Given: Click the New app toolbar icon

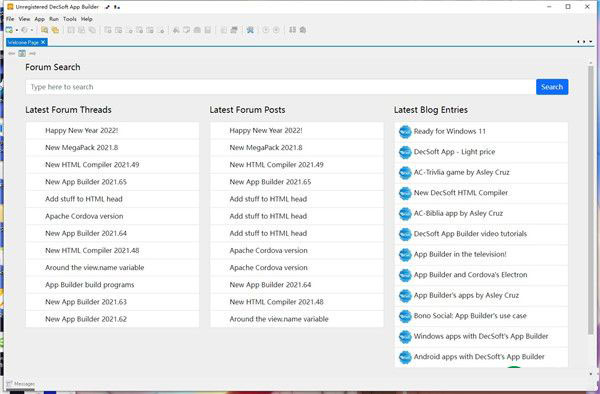Looking at the screenshot, I should tap(9, 30).
